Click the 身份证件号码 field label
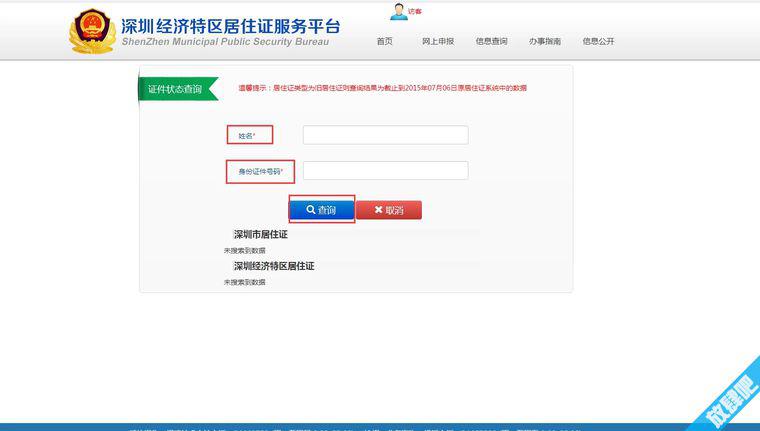 260,171
